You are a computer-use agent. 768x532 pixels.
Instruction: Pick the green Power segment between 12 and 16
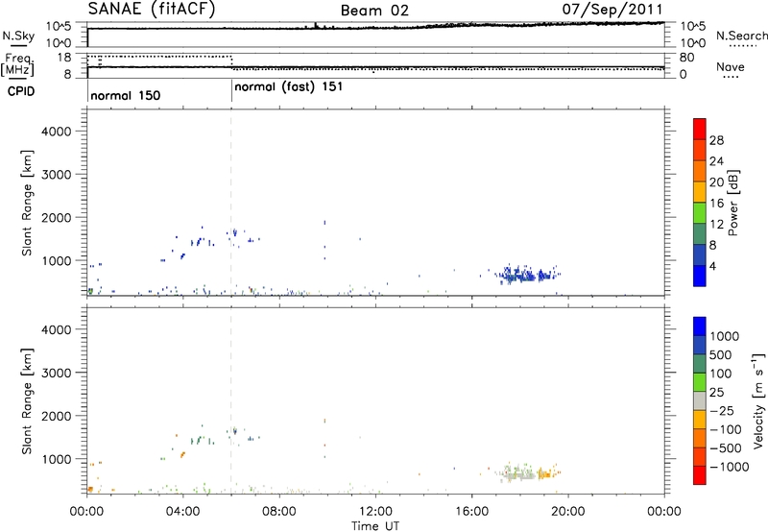(x=700, y=212)
